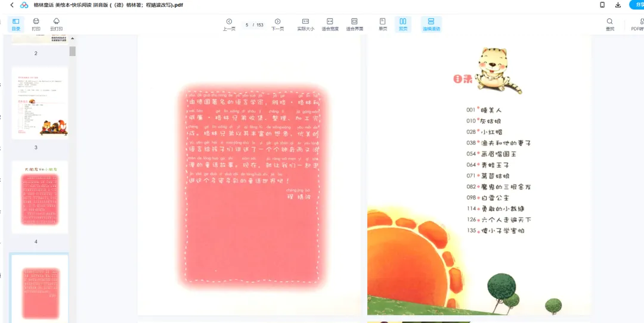Download the PDF file
Viewport: 644px width, 323px height.
point(618,5)
